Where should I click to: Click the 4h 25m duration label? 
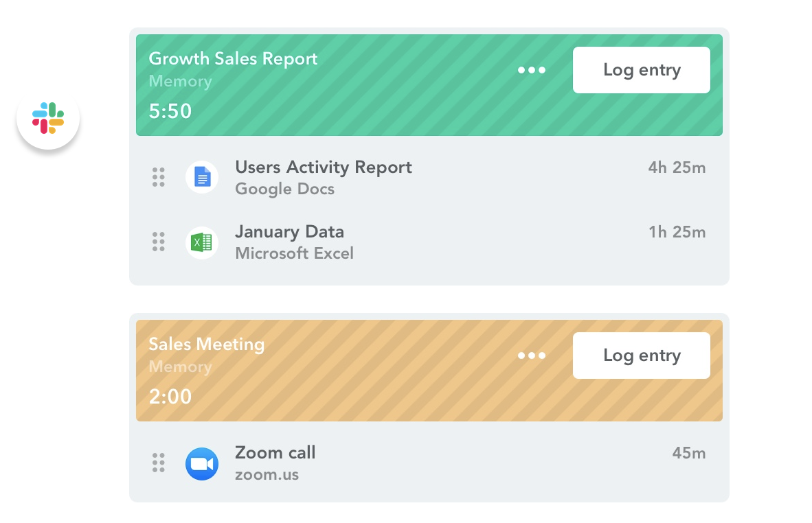[677, 167]
